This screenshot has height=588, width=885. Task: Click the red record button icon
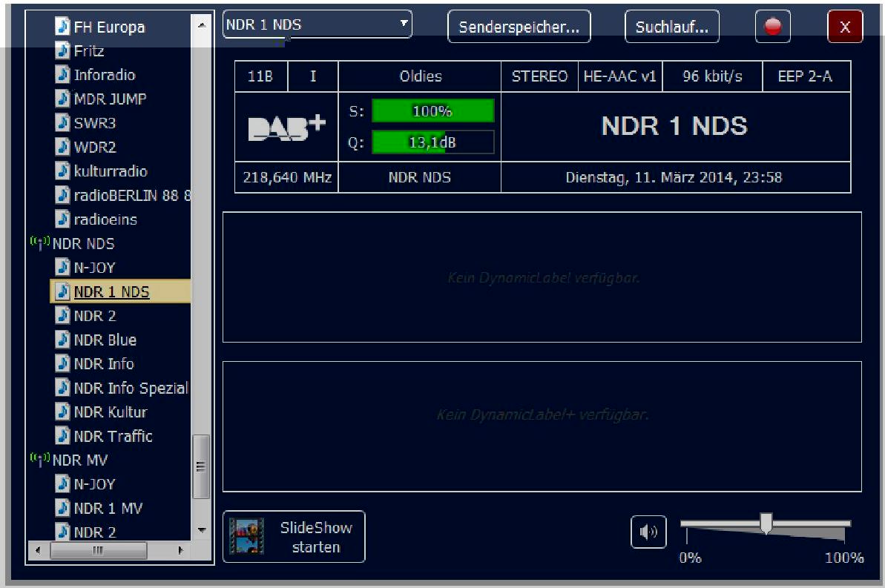[773, 27]
